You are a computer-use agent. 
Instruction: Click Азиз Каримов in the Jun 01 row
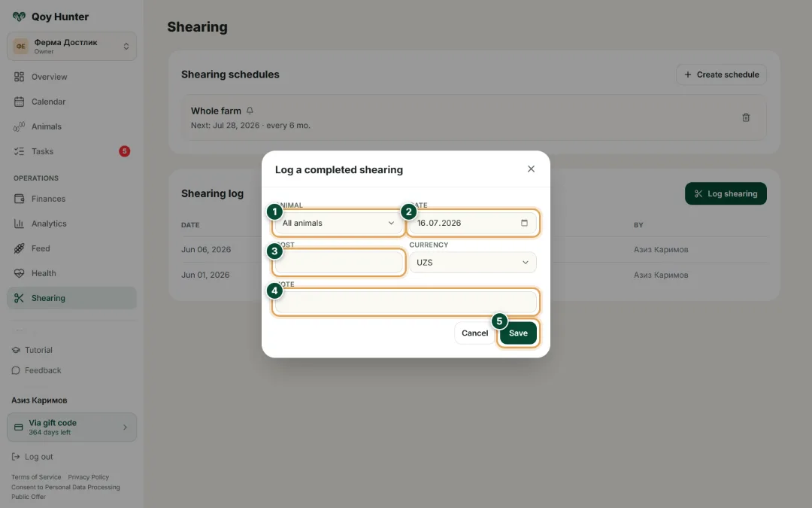661,275
